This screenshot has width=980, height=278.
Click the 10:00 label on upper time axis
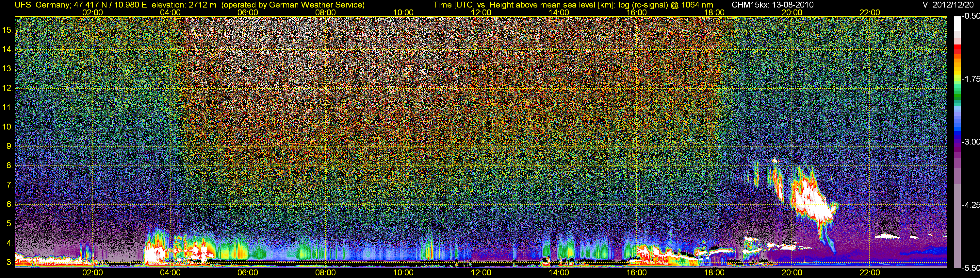click(x=403, y=12)
